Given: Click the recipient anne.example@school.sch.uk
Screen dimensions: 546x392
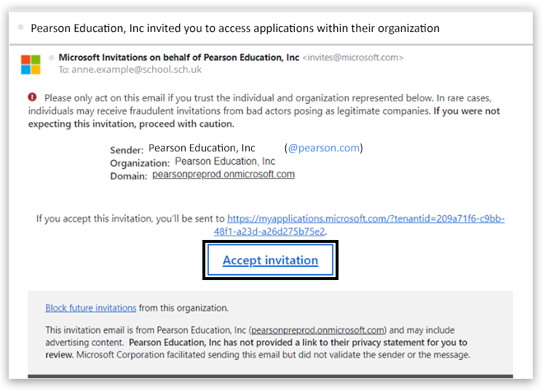Looking at the screenshot, I should pyautogui.click(x=136, y=70).
